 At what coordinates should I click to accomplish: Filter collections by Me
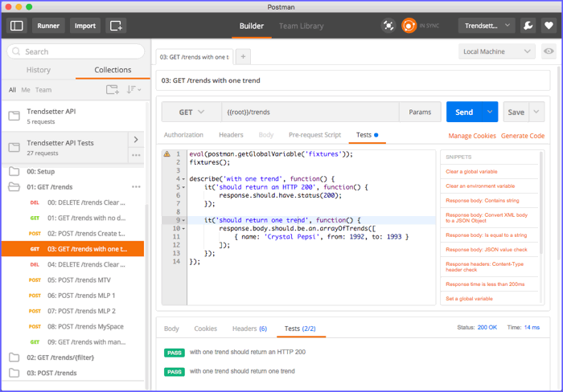tap(26, 90)
